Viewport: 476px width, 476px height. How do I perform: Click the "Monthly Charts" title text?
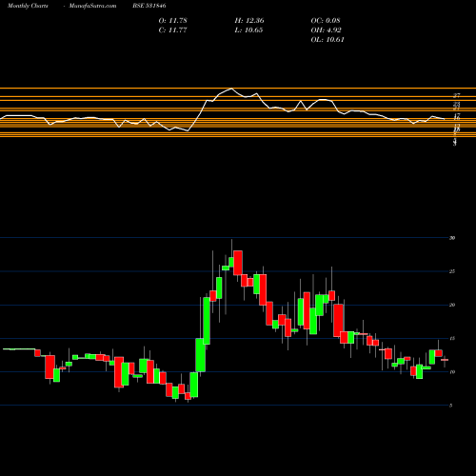coord(28,6)
